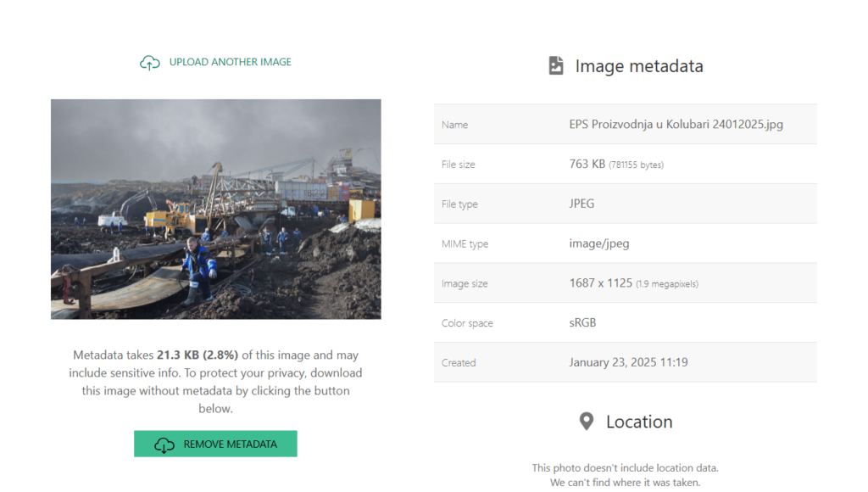Open the uploaded mining site photo preview
This screenshot has width=868, height=492.
[215, 209]
